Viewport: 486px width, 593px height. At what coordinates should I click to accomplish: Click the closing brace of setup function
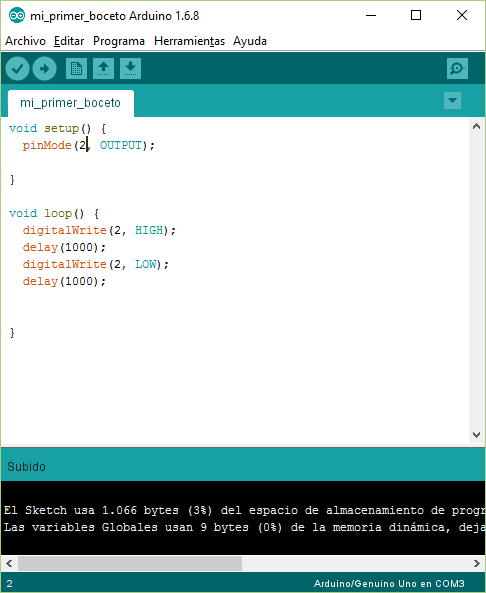pos(12,180)
